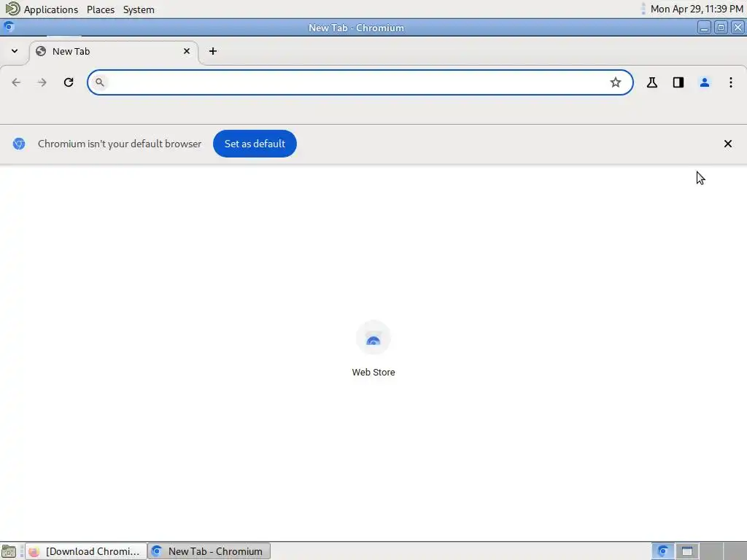
Task: Select the New Tab tab
Action: tap(113, 52)
